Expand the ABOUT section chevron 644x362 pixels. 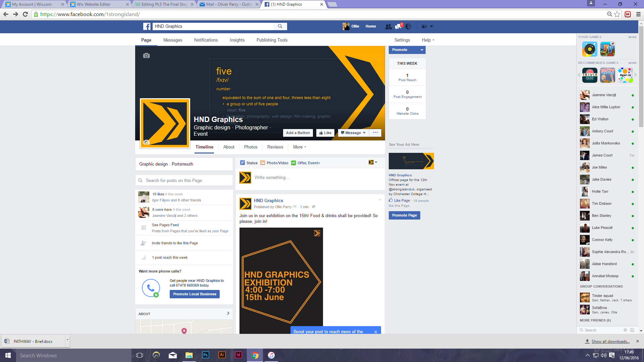[x=228, y=313]
